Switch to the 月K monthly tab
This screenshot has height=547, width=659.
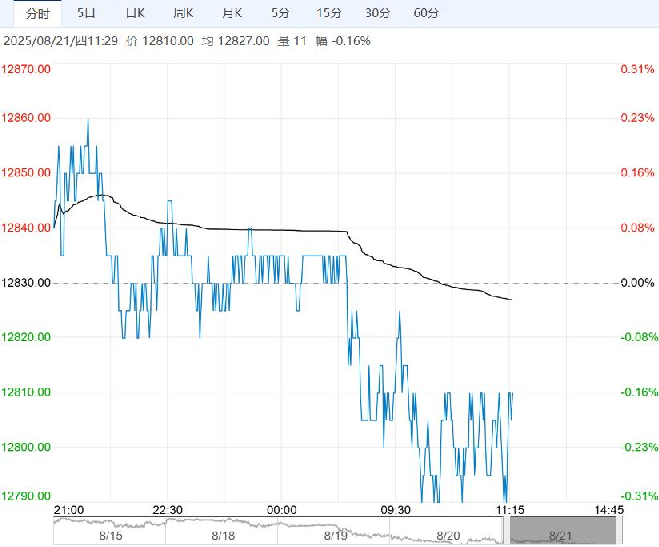(x=232, y=13)
